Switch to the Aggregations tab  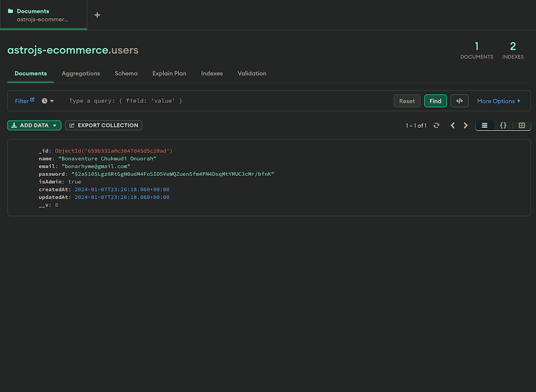[81, 74]
